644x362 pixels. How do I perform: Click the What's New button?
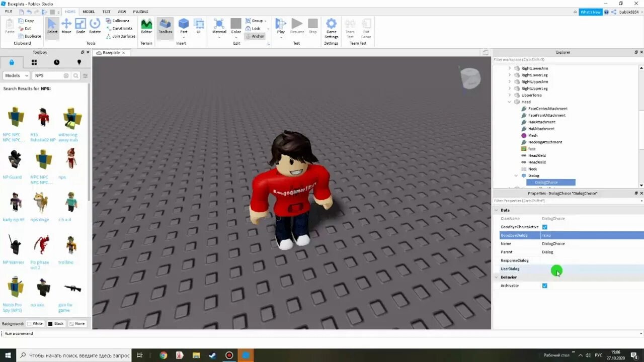click(590, 12)
